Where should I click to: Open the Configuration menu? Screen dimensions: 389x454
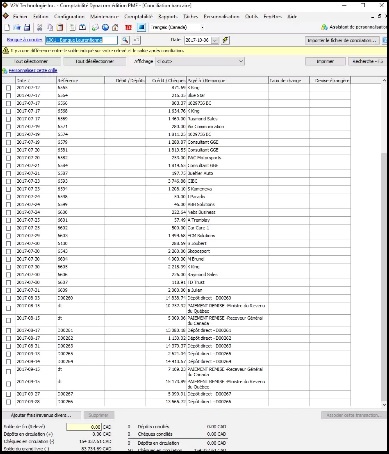point(69,16)
